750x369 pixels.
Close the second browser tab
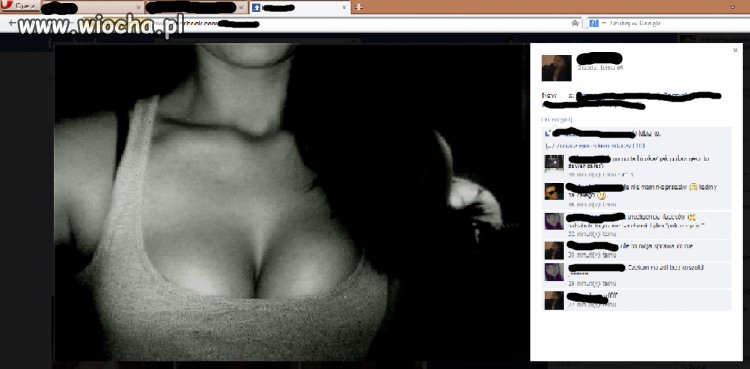pyautogui.click(x=241, y=7)
